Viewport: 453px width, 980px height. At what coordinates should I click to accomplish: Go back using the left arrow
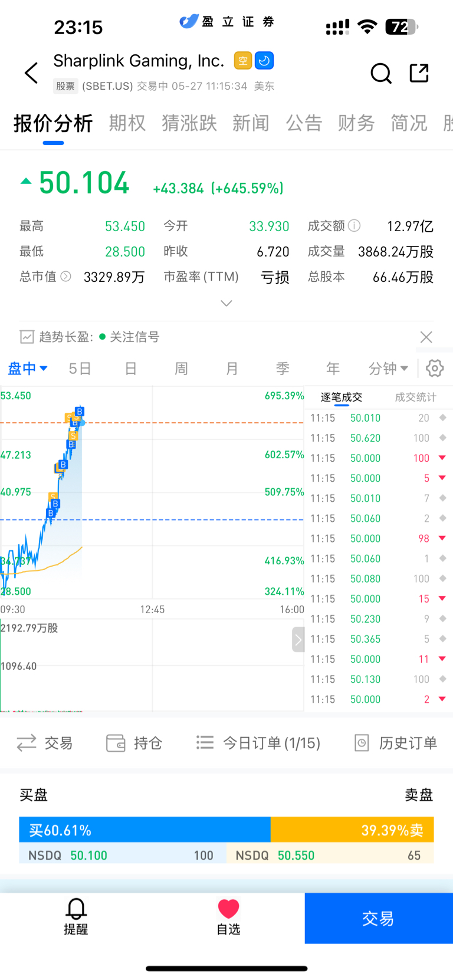(31, 73)
